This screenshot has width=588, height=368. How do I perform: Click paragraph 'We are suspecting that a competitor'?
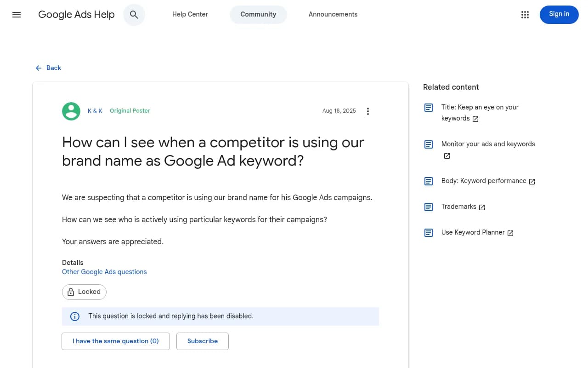click(x=217, y=198)
